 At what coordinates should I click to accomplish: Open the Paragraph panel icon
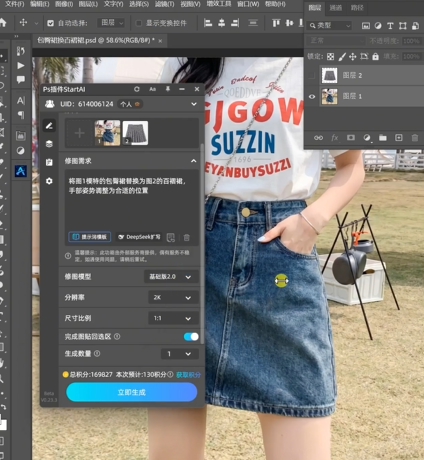click(21, 115)
